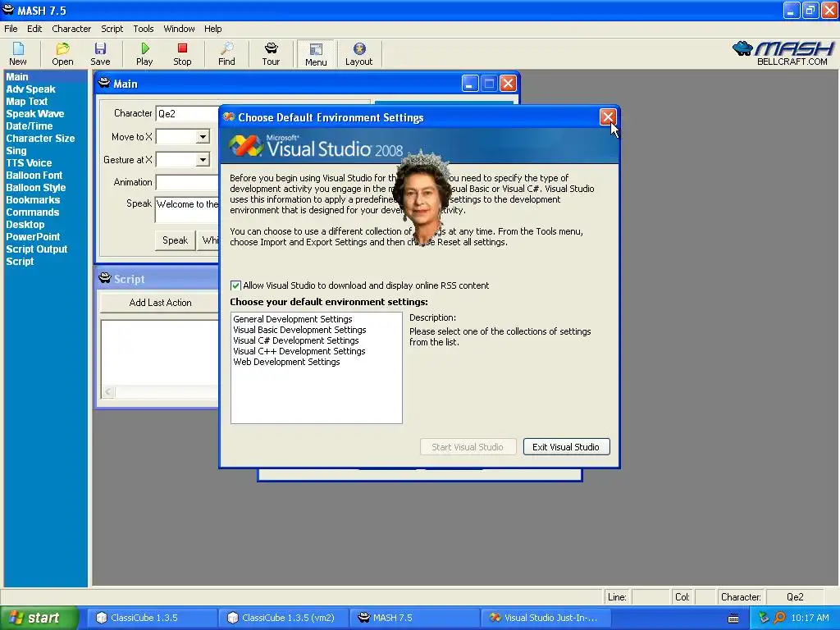Close the Choose Default Environment Settings dialog

tap(608, 117)
